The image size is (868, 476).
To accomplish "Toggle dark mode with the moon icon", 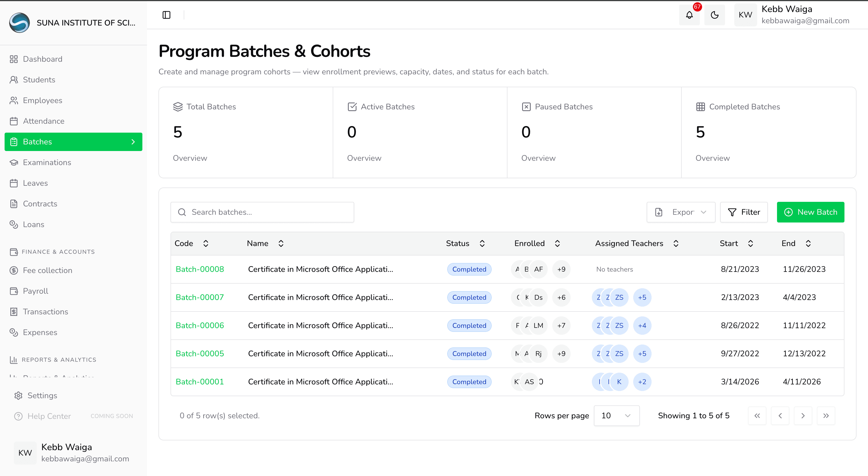I will (x=715, y=15).
